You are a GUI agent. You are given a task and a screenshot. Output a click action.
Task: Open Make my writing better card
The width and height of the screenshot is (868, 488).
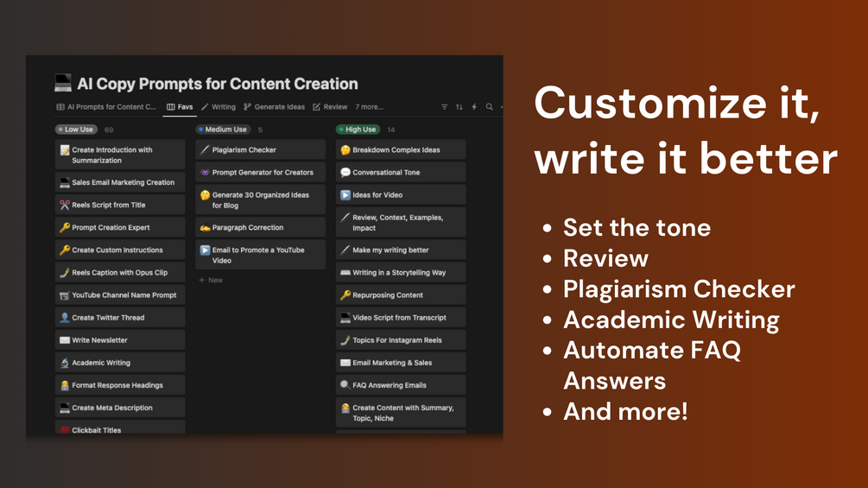click(x=401, y=250)
